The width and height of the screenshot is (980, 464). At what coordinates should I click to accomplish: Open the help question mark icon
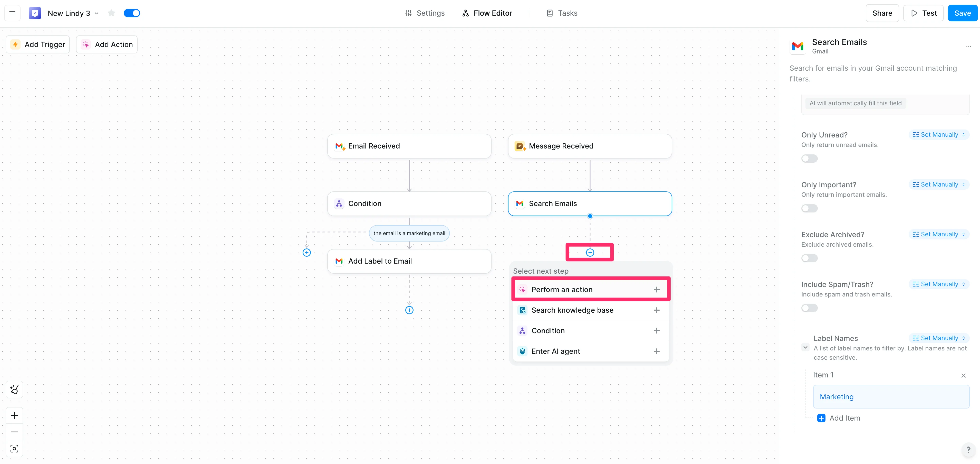(x=968, y=450)
